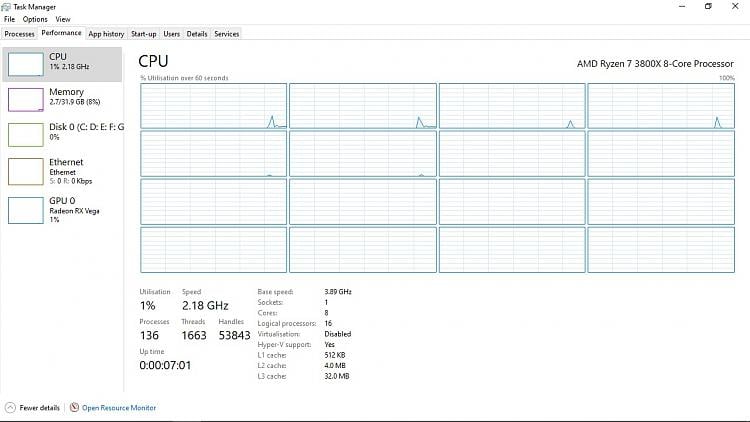Open the File menu

point(10,19)
